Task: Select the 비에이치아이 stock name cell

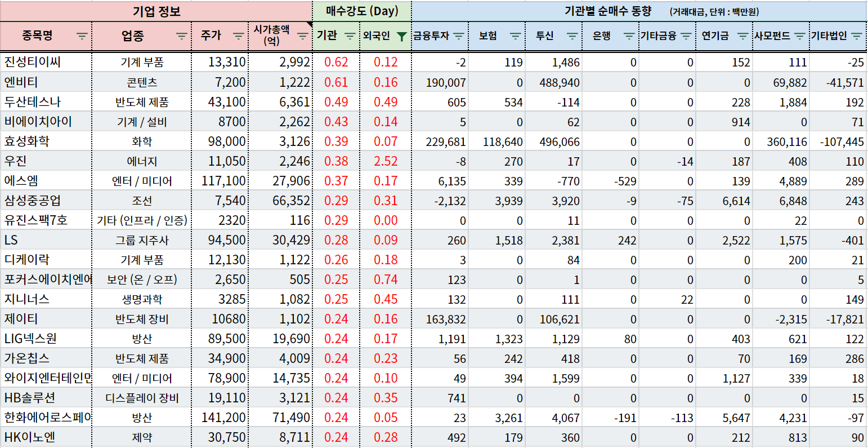Action: pyautogui.click(x=46, y=121)
